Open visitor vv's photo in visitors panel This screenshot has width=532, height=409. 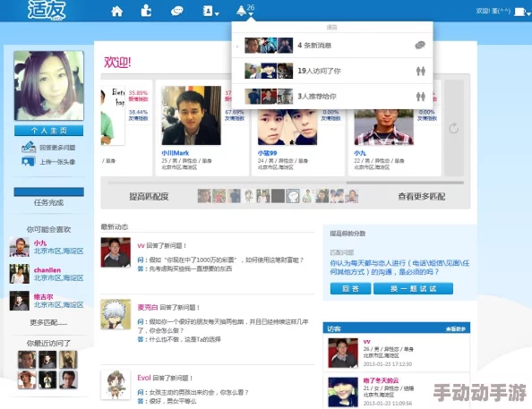coord(343,353)
